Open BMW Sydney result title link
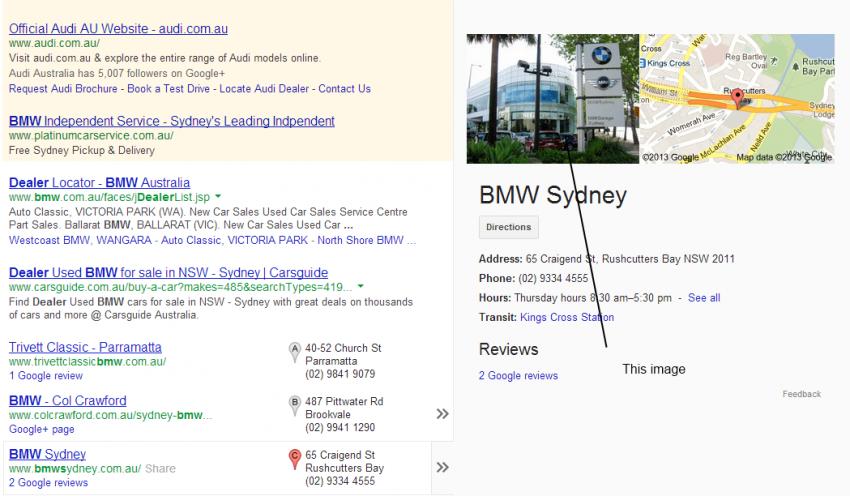The width and height of the screenshot is (850, 496). [x=48, y=454]
